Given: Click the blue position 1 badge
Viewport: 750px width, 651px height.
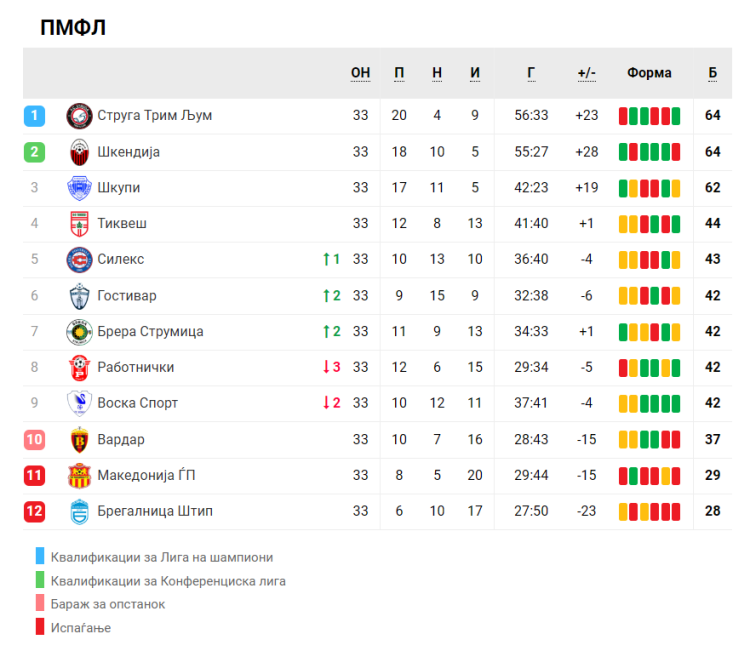Looking at the screenshot, I should click(34, 116).
